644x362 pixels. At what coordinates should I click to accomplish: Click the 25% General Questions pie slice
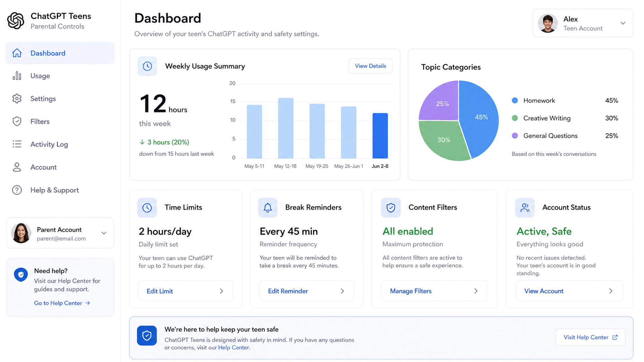click(442, 104)
